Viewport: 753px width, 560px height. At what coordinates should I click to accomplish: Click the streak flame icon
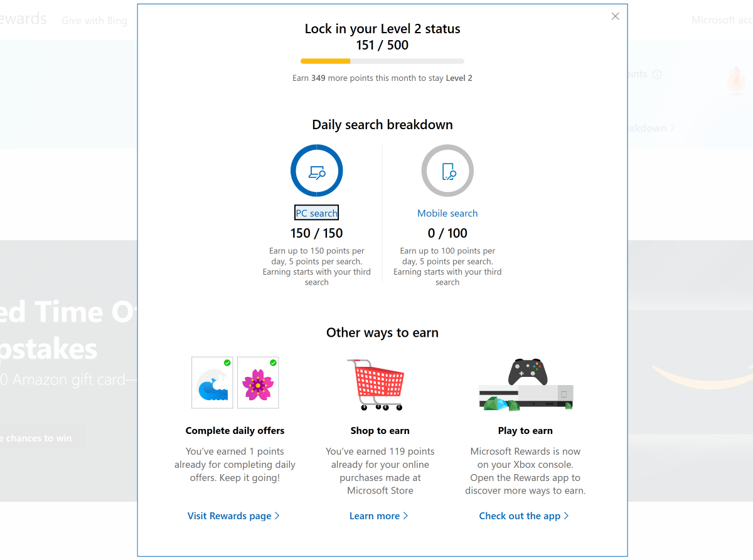[x=735, y=80]
